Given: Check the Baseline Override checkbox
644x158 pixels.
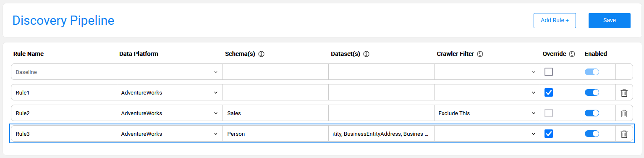Looking at the screenshot, I should 549,72.
